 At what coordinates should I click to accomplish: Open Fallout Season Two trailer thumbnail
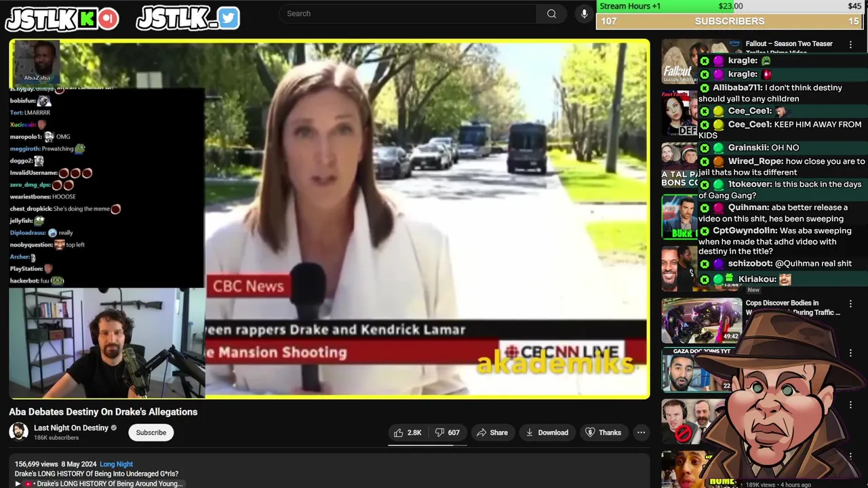click(x=680, y=61)
